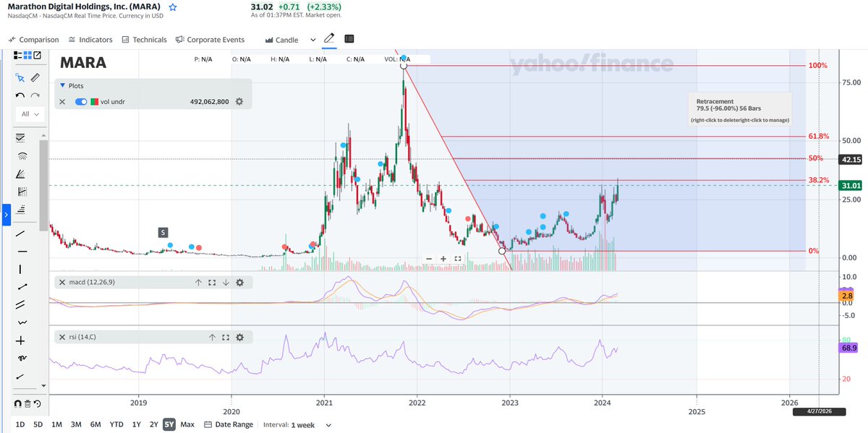Switch to list view drawing palette
This screenshot has height=433, width=868.
(x=18, y=55)
